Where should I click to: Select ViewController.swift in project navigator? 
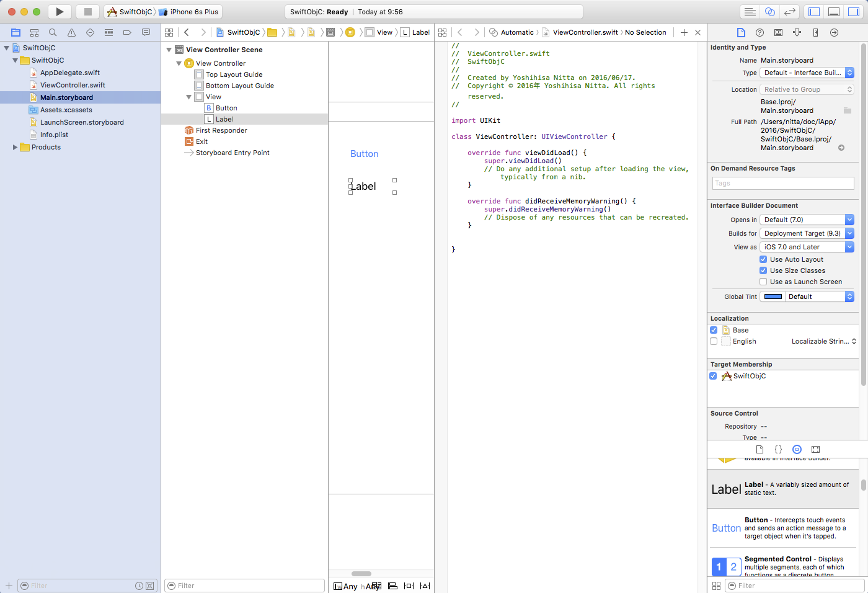73,85
